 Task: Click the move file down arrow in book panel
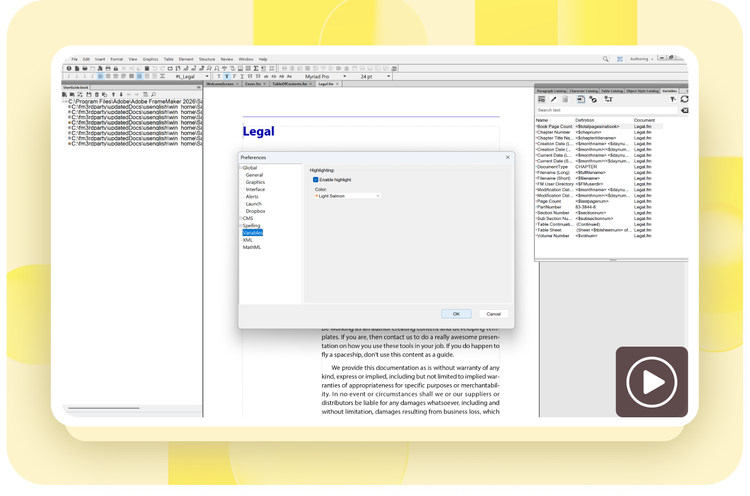[121, 95]
